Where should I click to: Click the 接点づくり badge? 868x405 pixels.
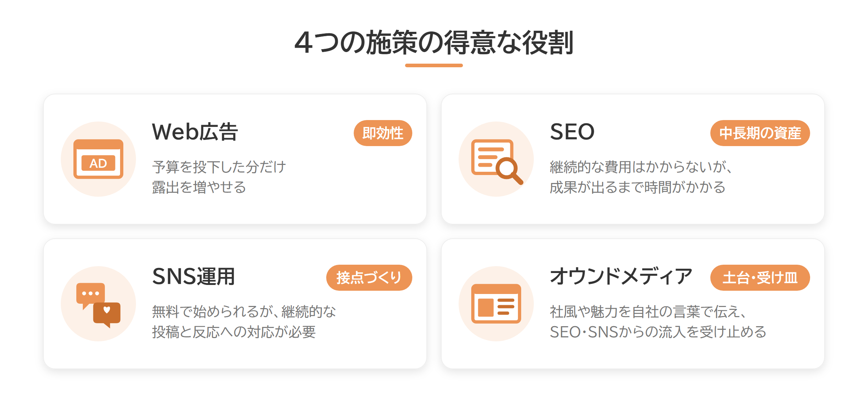pyautogui.click(x=369, y=278)
